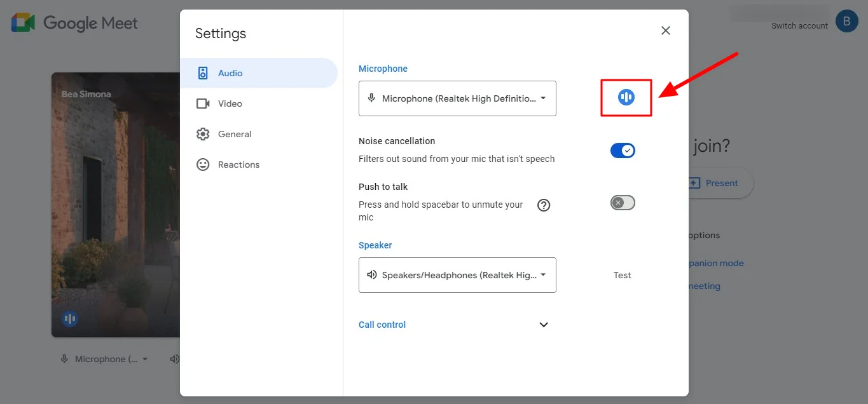
Task: Click the Microphone section heading
Action: (383, 69)
